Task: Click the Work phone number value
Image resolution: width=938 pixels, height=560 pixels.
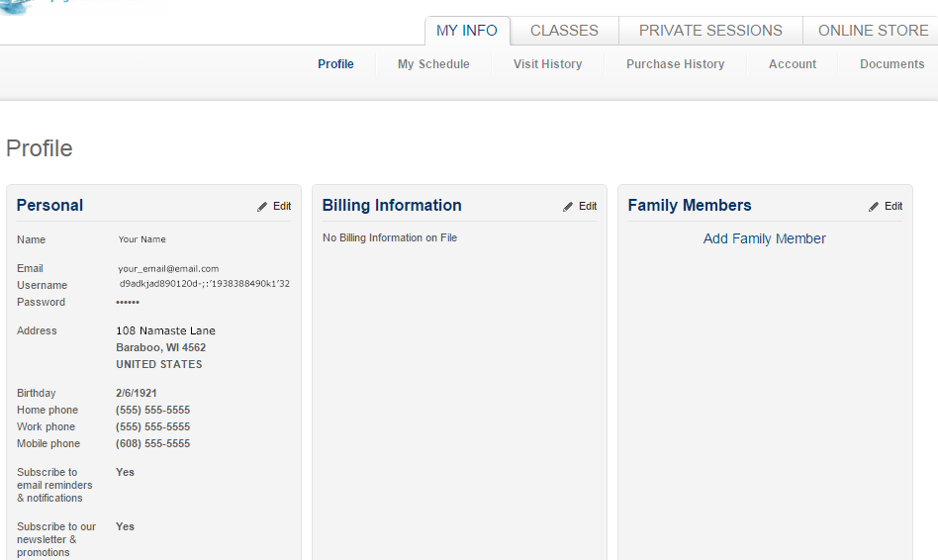Action: tap(153, 426)
